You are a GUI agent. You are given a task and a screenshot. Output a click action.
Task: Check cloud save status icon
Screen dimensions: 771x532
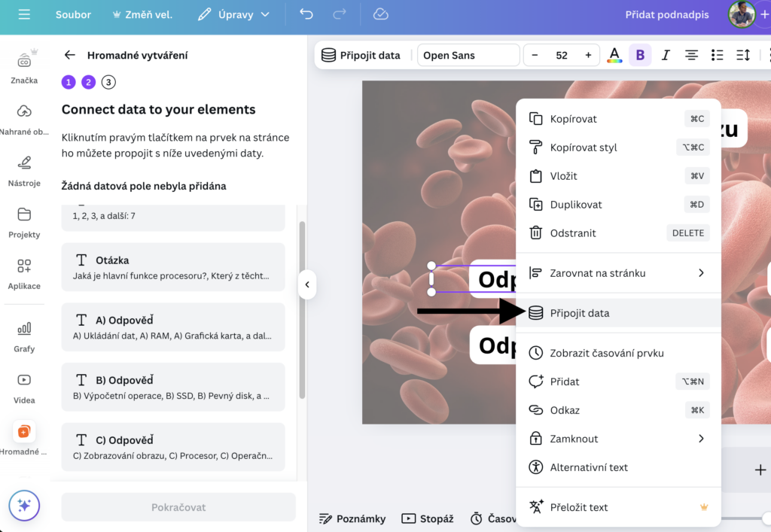[380, 15]
